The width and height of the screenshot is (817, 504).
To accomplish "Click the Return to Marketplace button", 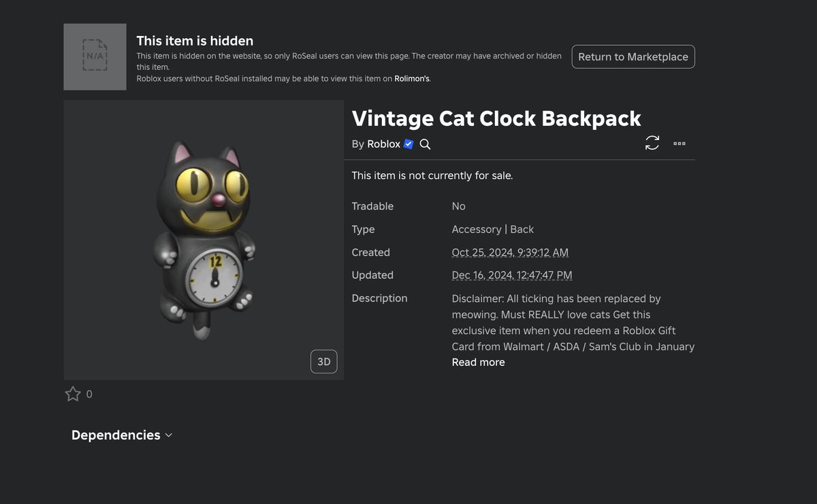I will (x=633, y=56).
